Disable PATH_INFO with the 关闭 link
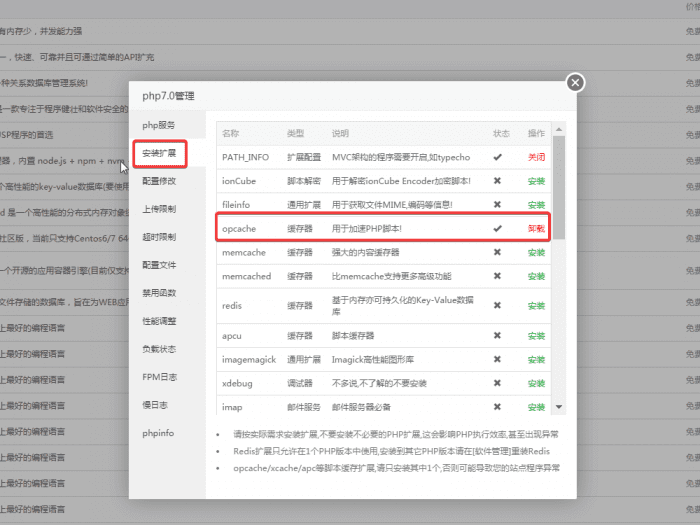The image size is (700, 525). click(536, 157)
